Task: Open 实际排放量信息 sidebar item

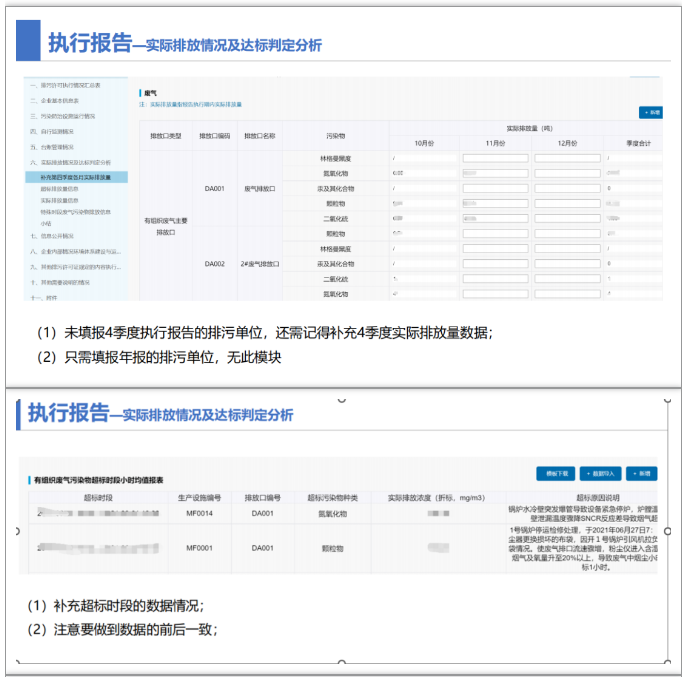Action: coord(60,200)
